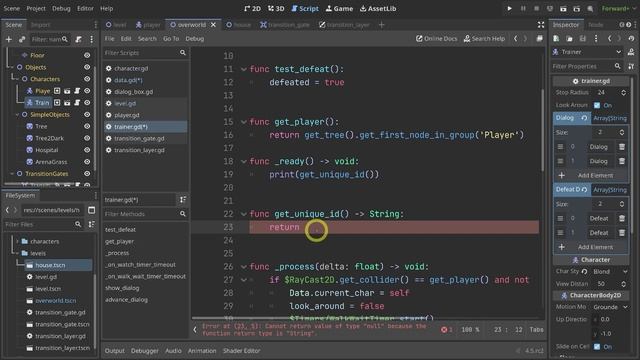The image size is (640, 360).
Task: Click the error count indicator
Action: tap(447, 329)
